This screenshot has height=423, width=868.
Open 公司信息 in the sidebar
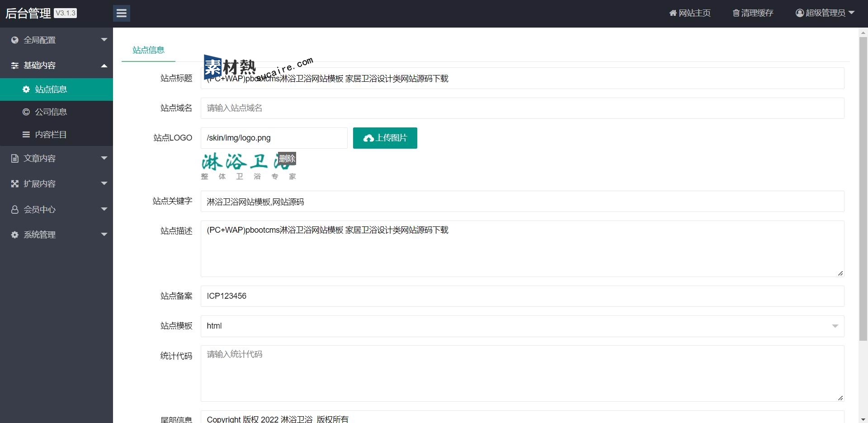(57, 112)
